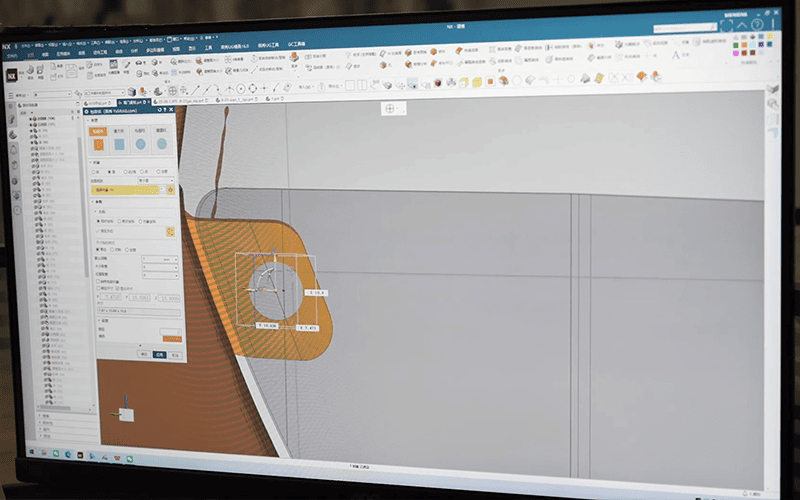Image resolution: width=800 pixels, height=500 pixels.
Task: Switch to the 1.prt document tab
Action: 274,99
